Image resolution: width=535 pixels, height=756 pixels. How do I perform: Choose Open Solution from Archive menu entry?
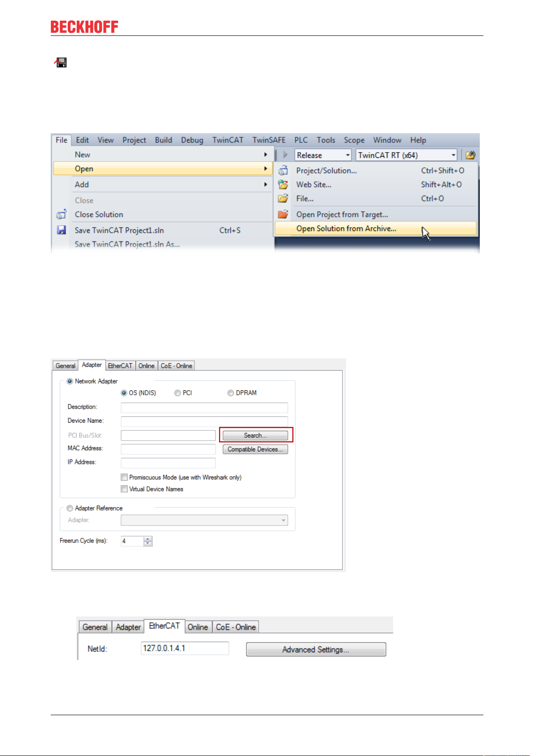coord(375,228)
